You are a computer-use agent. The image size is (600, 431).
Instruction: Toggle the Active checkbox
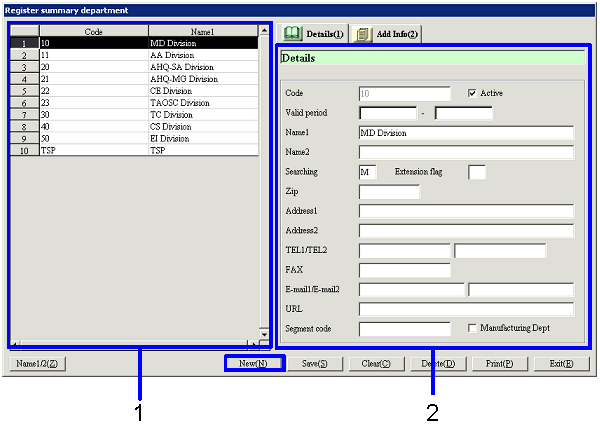click(473, 93)
